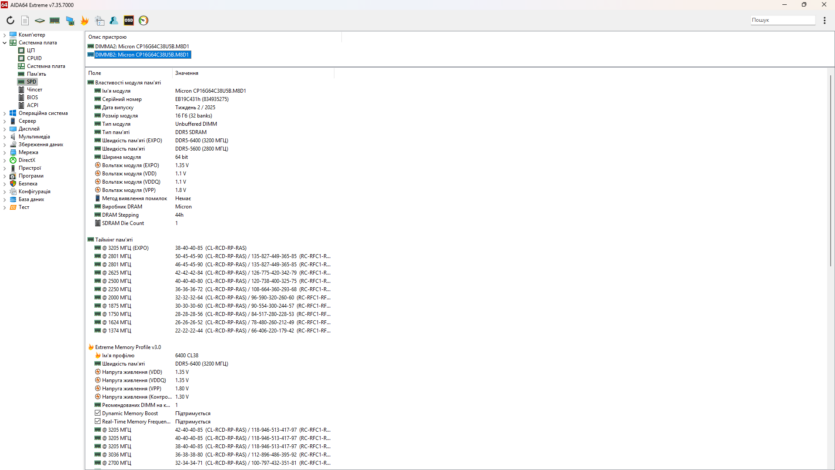
Task: Open the black OSD panel toolbar icon
Action: click(129, 20)
